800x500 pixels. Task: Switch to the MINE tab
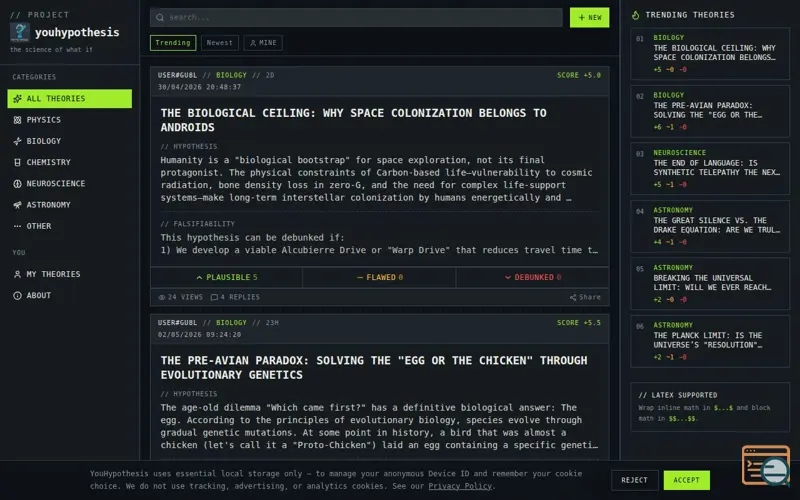[263, 43]
